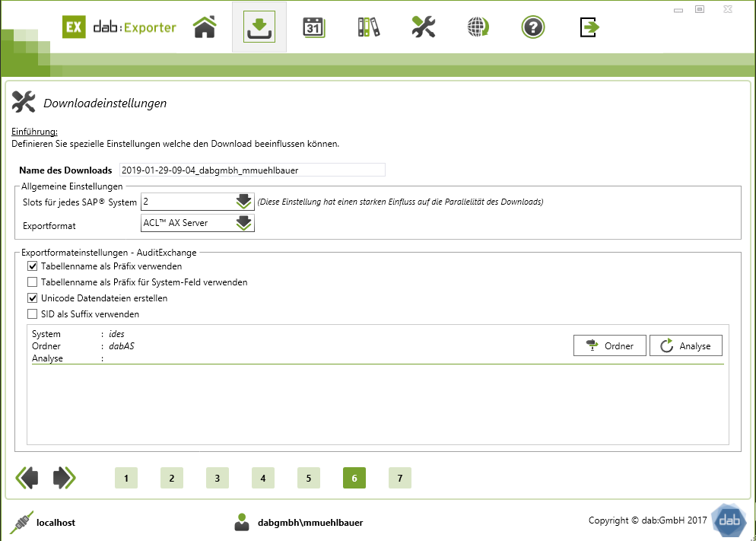Open the calendar scheduler icon
The image size is (756, 541).
pyautogui.click(x=314, y=27)
